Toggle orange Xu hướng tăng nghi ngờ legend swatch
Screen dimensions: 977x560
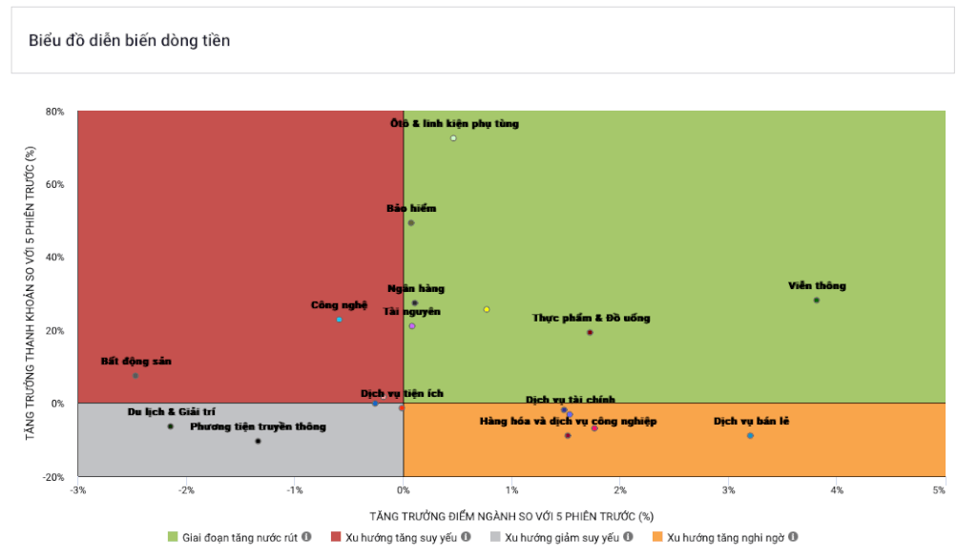(657, 537)
